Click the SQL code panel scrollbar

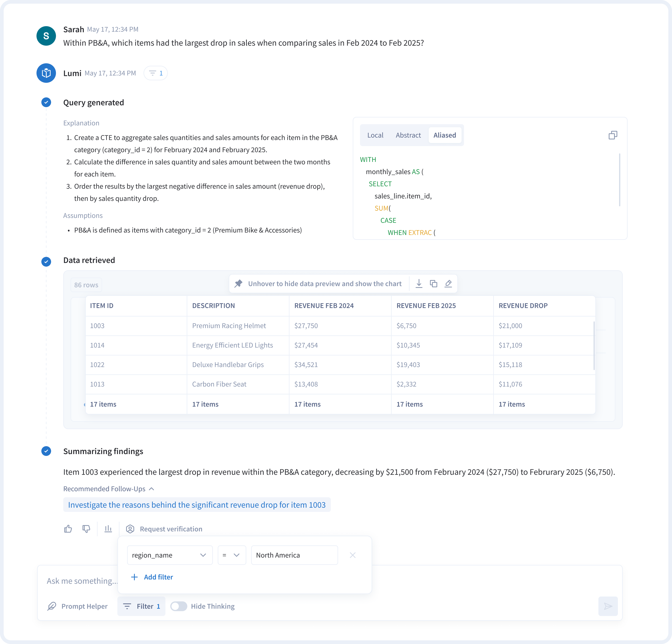619,179
